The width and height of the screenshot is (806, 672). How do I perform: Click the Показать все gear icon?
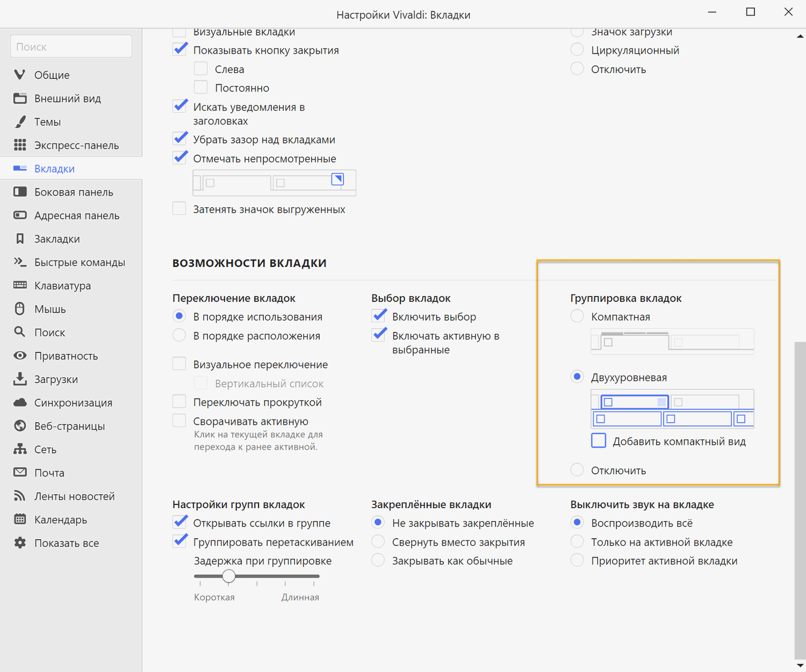click(x=20, y=543)
